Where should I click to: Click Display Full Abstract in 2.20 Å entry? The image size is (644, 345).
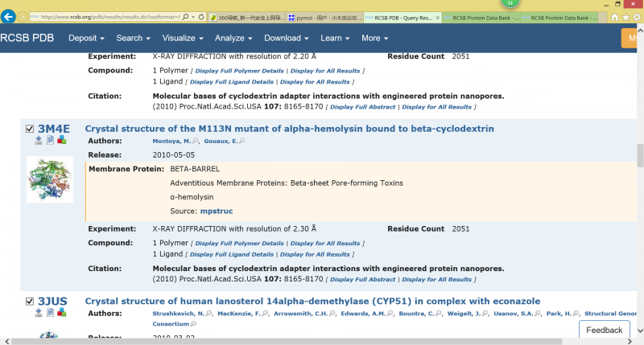363,107
